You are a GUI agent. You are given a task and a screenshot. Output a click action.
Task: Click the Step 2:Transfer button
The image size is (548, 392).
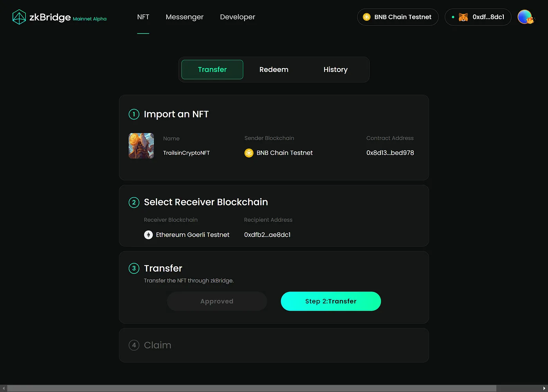tap(331, 301)
